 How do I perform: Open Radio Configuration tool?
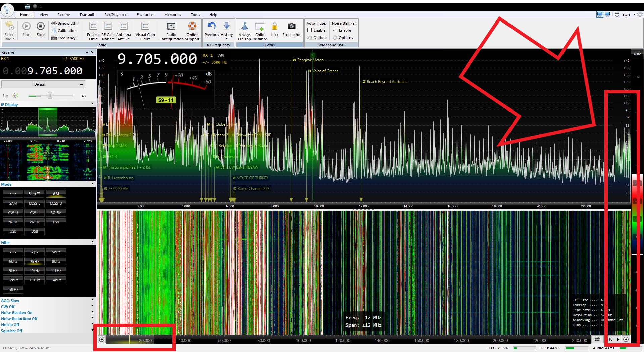pyautogui.click(x=171, y=27)
